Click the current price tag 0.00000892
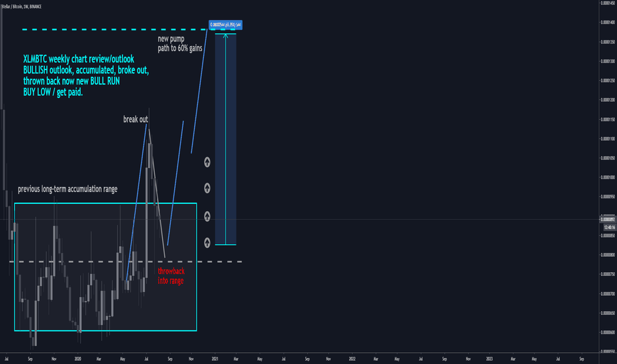 point(608,220)
